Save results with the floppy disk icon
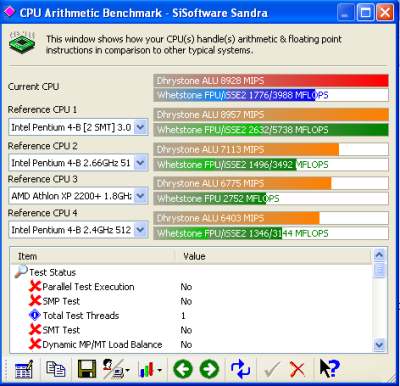Image resolution: width=400 pixels, height=386 pixels. [x=87, y=369]
